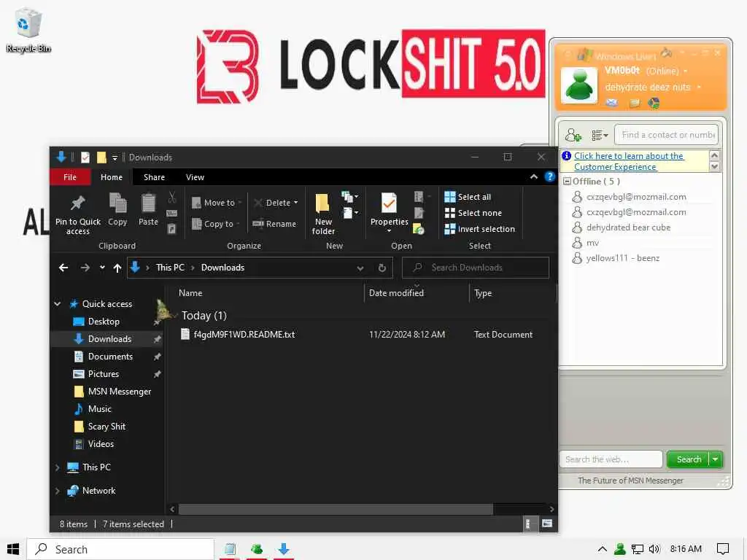Click the Paste shortcut icon
The image size is (747, 560).
(x=172, y=229)
